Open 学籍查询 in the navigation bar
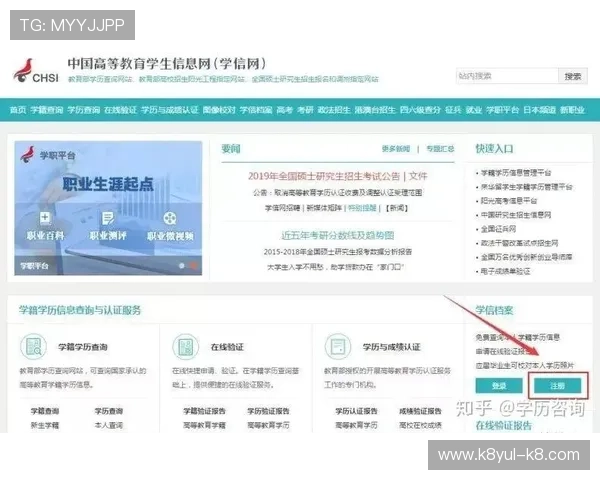This screenshot has height=480, width=600. click(47, 110)
